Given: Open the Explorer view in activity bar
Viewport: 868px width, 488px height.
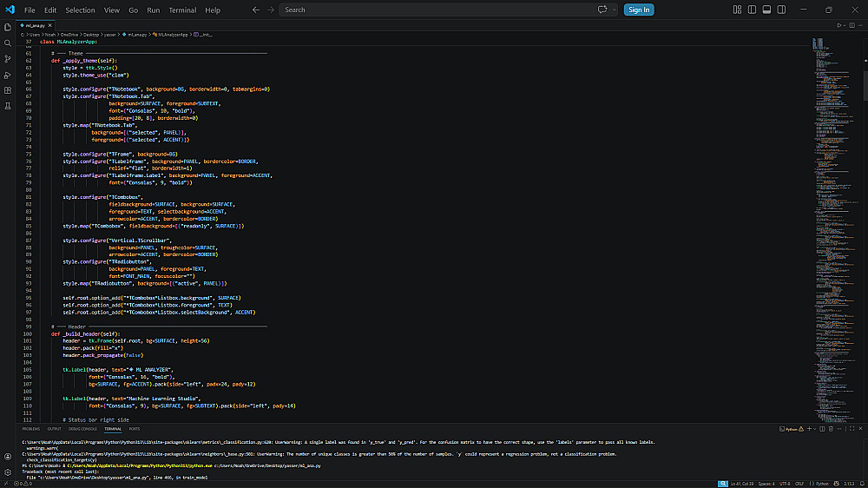Looking at the screenshot, I should [x=8, y=26].
